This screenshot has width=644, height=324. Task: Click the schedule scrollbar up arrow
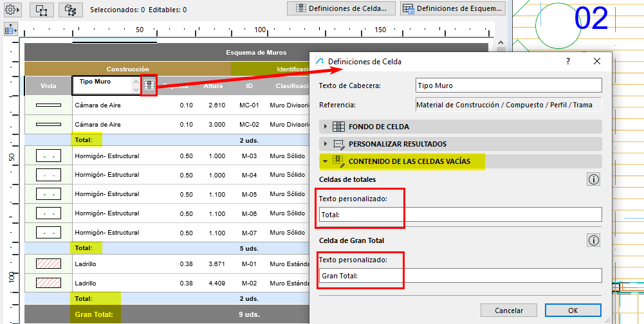[501, 42]
